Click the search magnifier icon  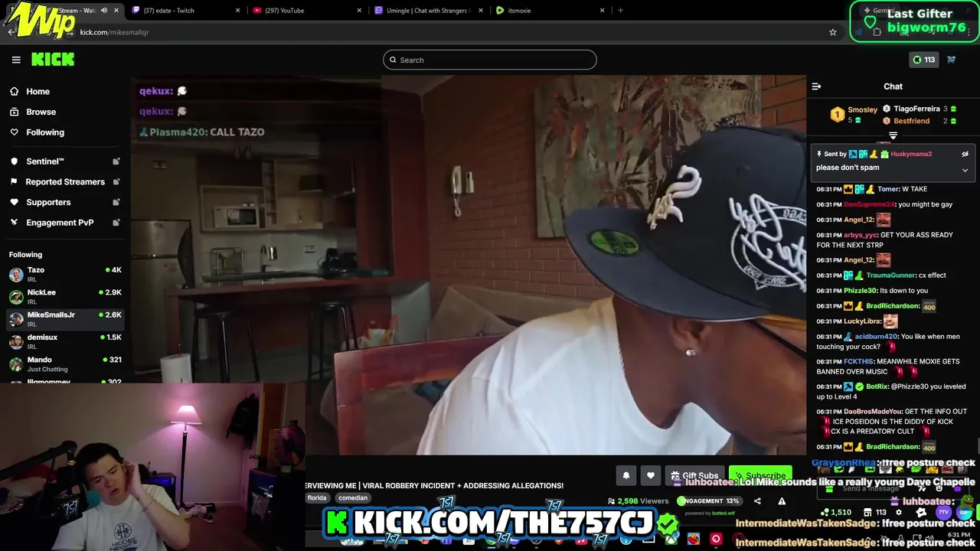pyautogui.click(x=394, y=60)
